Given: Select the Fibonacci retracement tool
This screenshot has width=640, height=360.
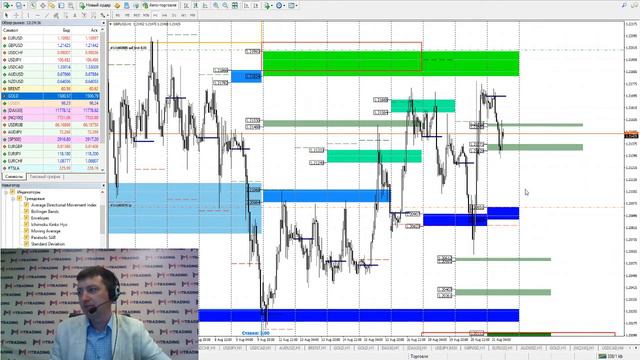Looking at the screenshot, I should pos(65,15).
